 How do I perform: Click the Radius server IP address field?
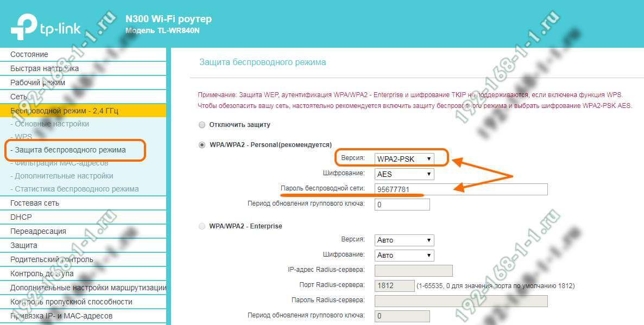tap(414, 270)
